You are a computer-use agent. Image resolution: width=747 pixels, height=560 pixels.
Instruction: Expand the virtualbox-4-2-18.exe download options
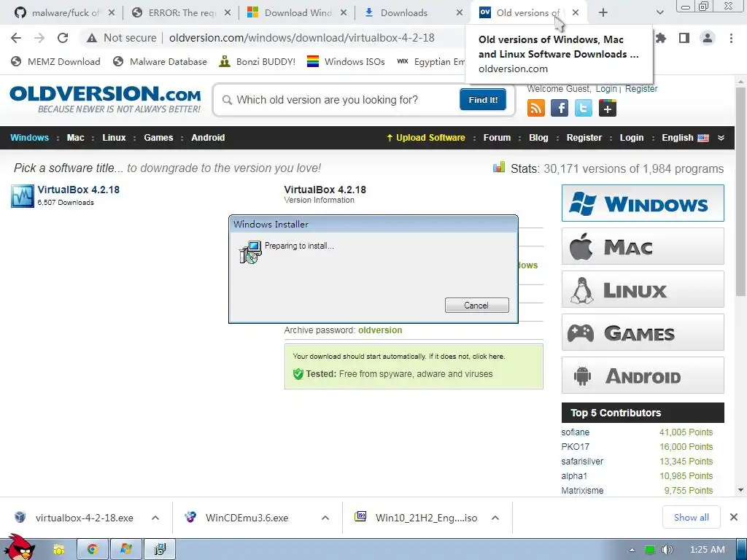[155, 518]
